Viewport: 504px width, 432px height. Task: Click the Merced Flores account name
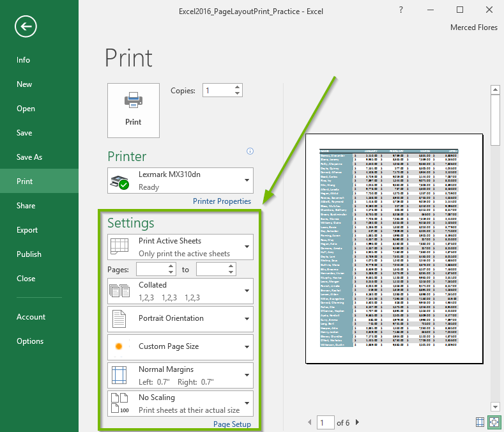pyautogui.click(x=474, y=27)
